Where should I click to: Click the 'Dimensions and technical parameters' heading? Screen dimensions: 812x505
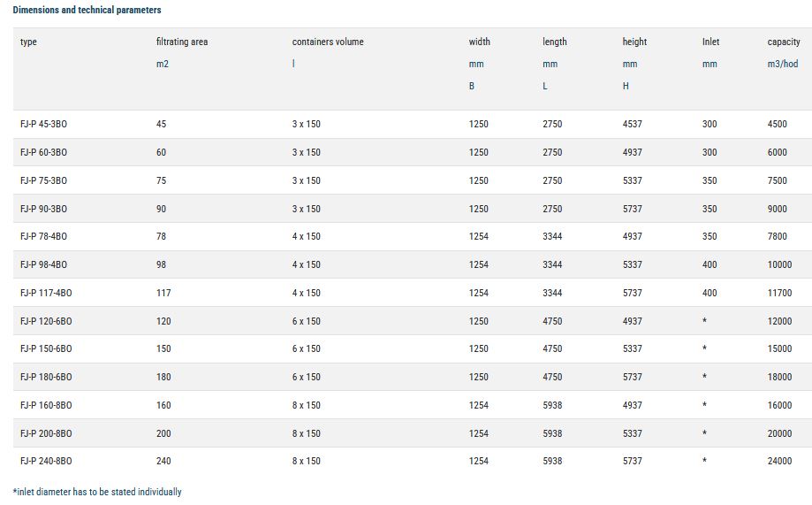point(87,10)
